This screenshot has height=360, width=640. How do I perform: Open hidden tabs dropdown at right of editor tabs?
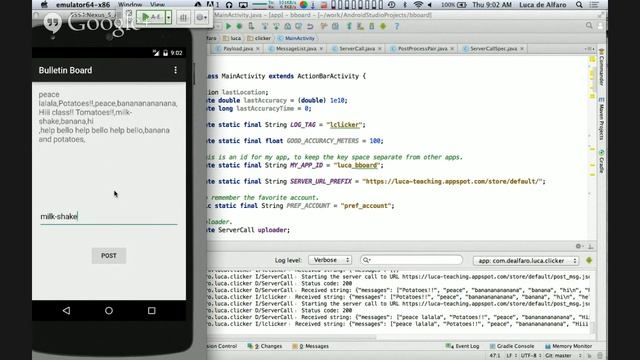(x=589, y=49)
